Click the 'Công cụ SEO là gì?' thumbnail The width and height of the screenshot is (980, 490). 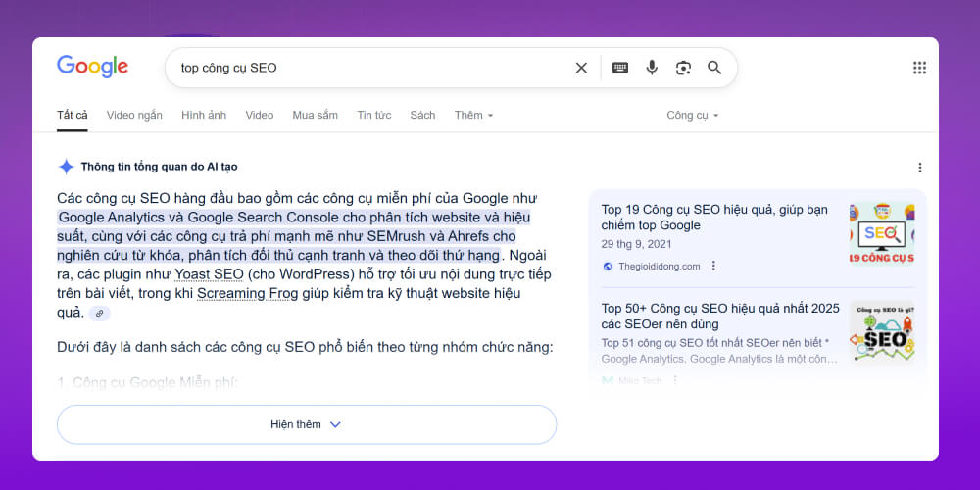coord(881,331)
